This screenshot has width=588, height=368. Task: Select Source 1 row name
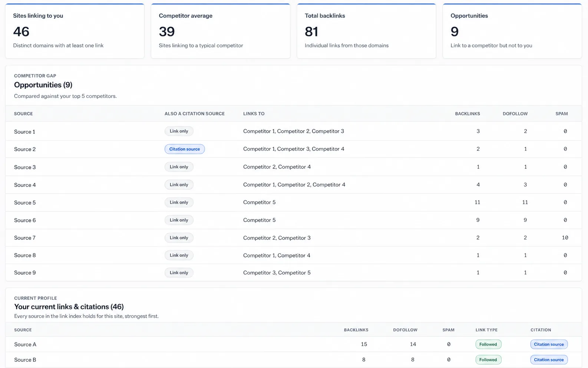(24, 132)
